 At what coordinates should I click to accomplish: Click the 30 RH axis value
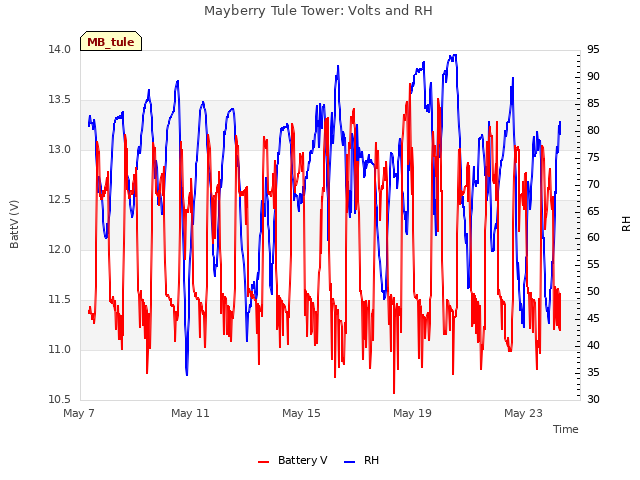pyautogui.click(x=593, y=399)
